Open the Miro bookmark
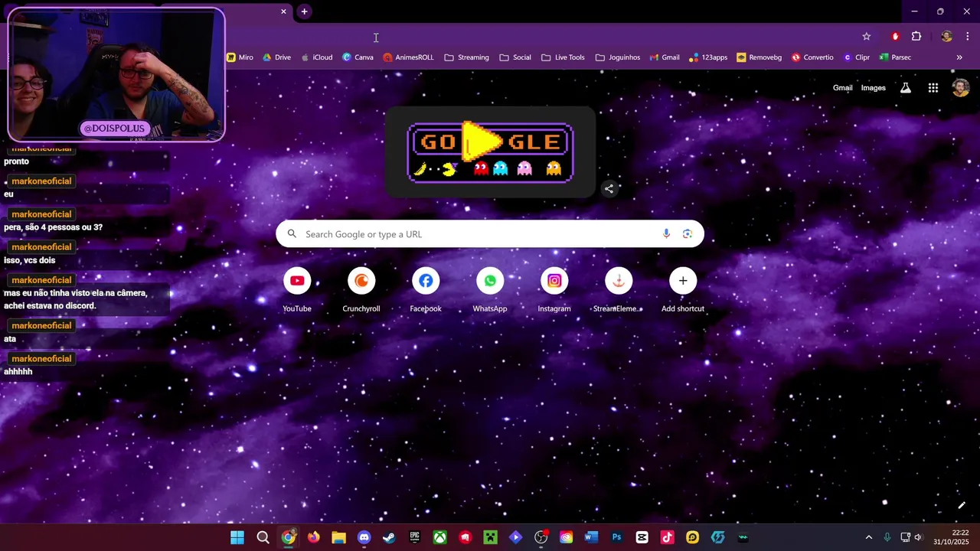Screen dimensions: 980x551 coord(240,57)
